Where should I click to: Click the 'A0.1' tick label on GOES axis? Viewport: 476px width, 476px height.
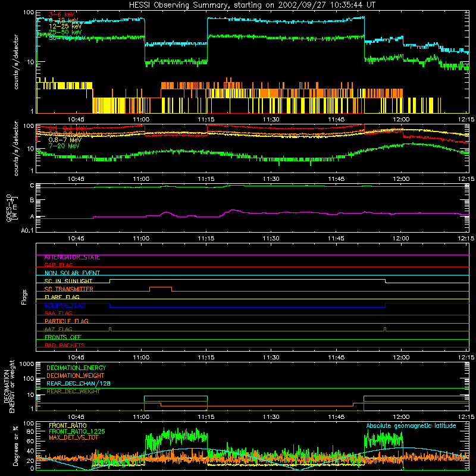(27, 231)
